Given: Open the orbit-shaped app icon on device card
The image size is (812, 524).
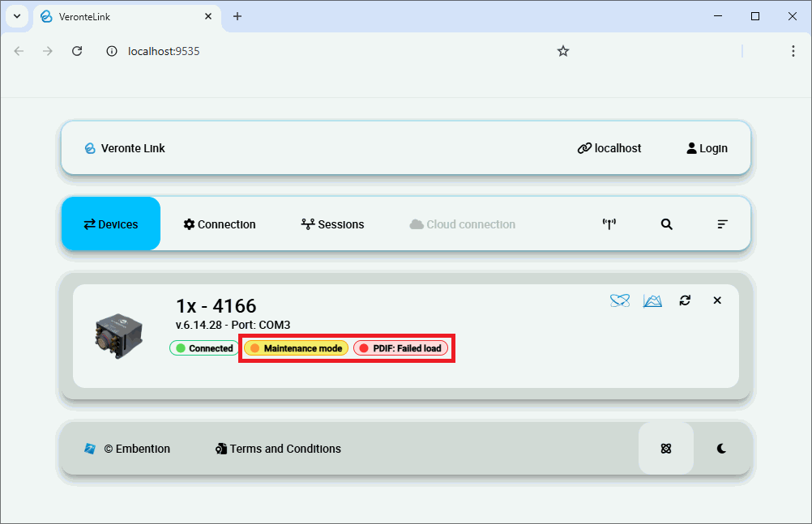Looking at the screenshot, I should [620, 300].
